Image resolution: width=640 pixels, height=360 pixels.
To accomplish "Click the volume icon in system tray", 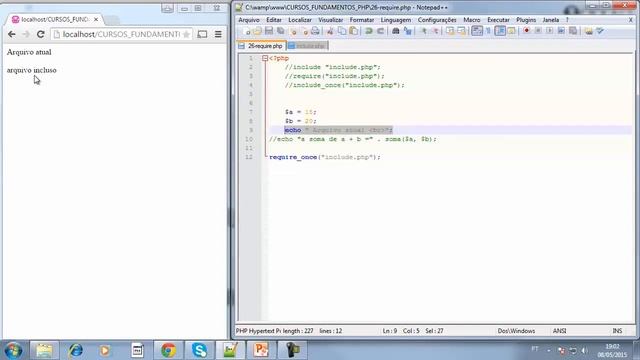I will pos(584,350).
